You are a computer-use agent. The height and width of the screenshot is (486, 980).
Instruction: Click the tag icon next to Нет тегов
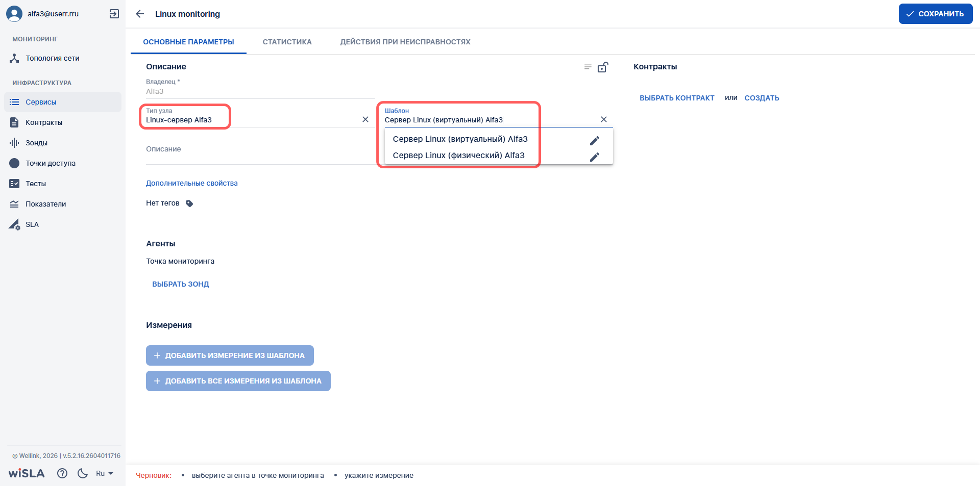tap(189, 203)
